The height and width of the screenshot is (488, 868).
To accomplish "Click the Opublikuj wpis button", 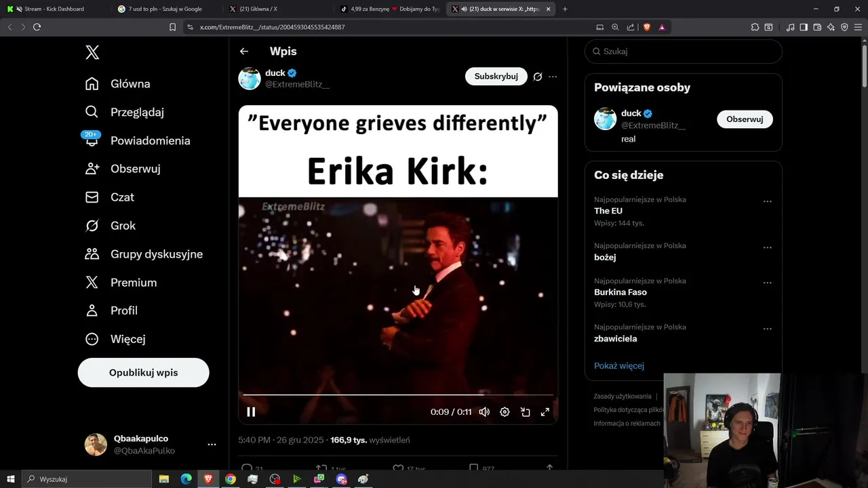I will pyautogui.click(x=143, y=373).
